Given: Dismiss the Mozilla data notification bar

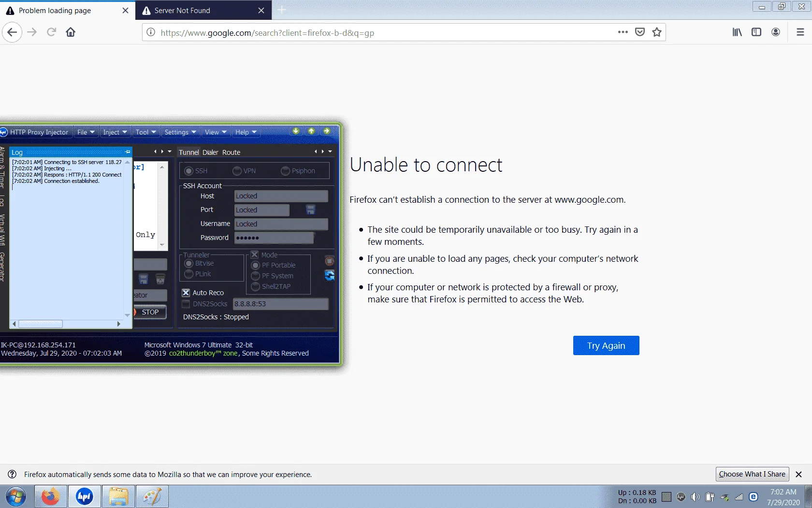Looking at the screenshot, I should (799, 474).
